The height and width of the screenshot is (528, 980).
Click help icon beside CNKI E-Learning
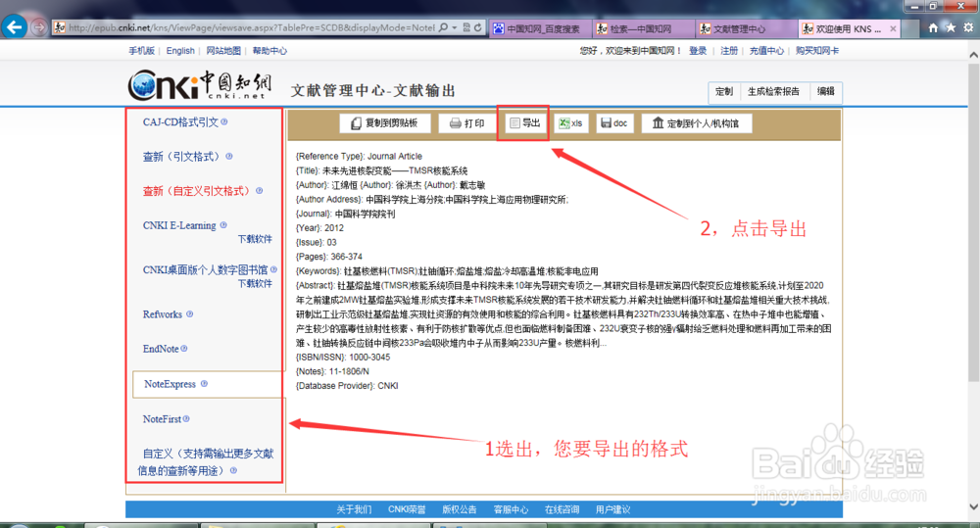(x=223, y=225)
